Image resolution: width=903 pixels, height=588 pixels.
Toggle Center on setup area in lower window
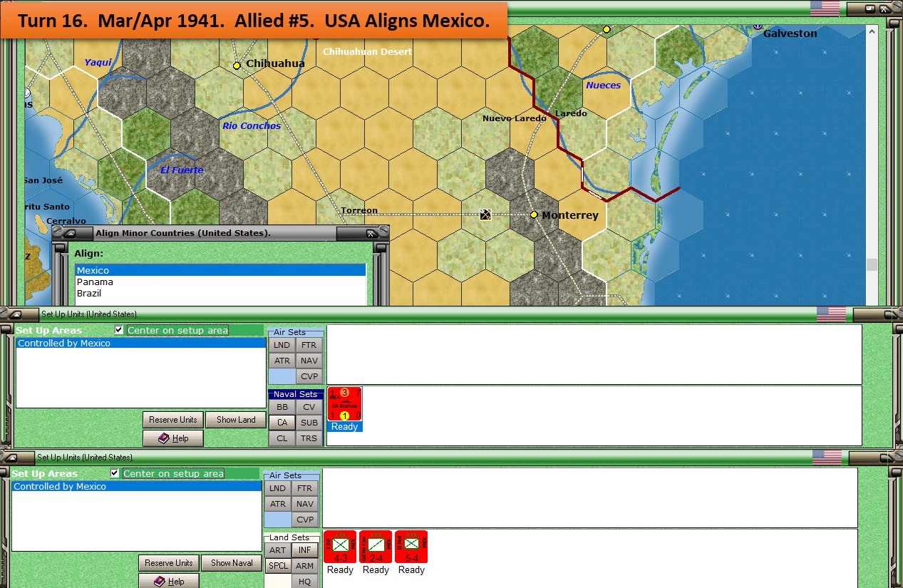[114, 473]
